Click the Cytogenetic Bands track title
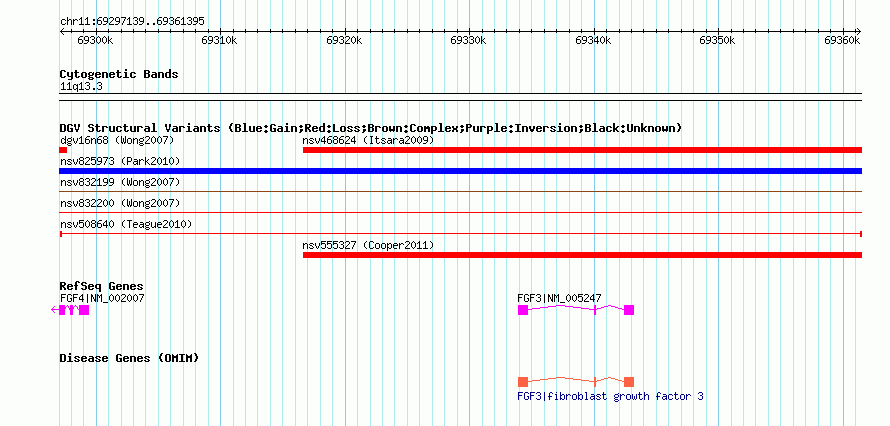Screen dimensions: 890x426 click(119, 74)
